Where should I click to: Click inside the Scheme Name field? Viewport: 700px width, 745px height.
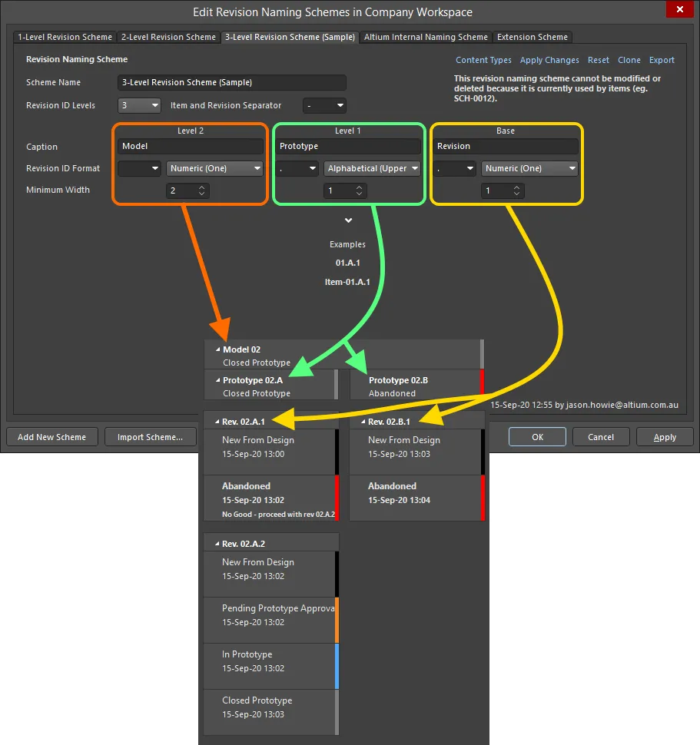point(231,82)
